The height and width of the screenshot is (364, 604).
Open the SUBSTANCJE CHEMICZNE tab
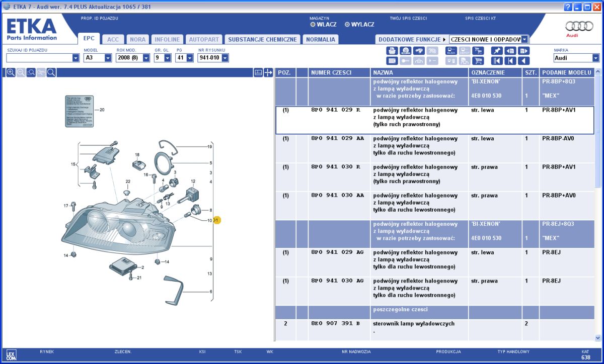(x=262, y=39)
